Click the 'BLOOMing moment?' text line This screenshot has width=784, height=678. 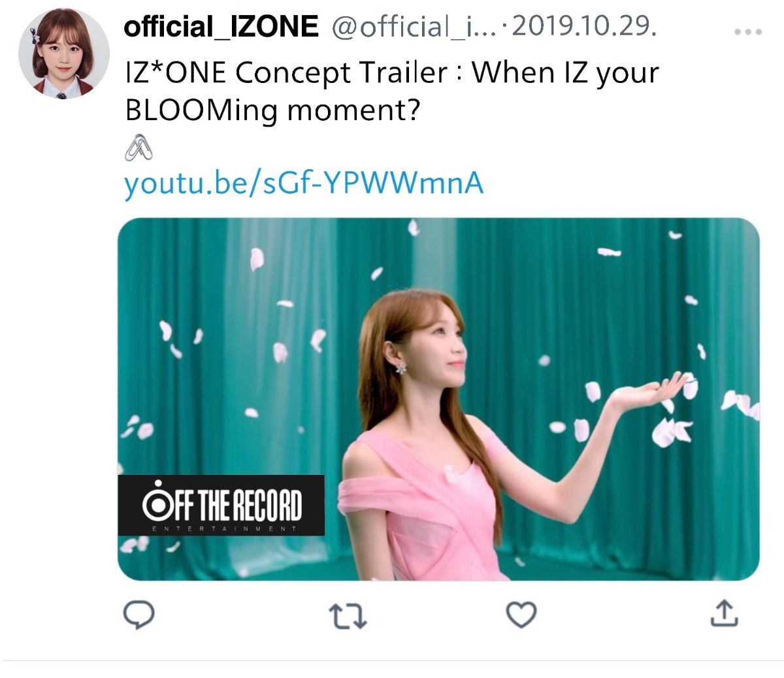coord(272,110)
